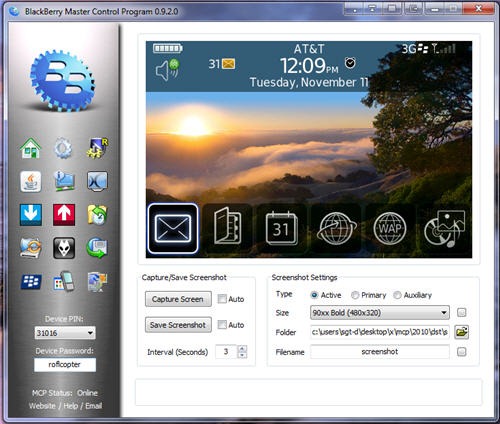Click the Filename field showing screenshot
The image size is (500, 424).
pos(380,352)
